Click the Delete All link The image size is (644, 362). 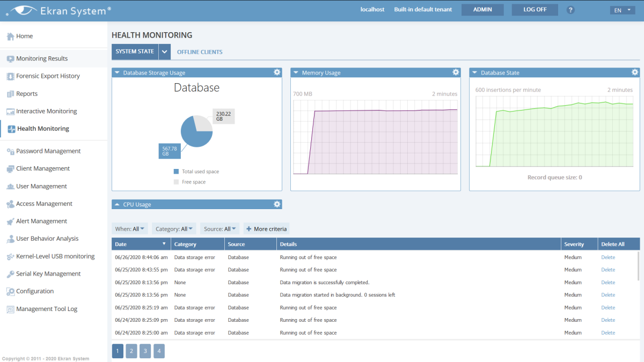coord(612,244)
